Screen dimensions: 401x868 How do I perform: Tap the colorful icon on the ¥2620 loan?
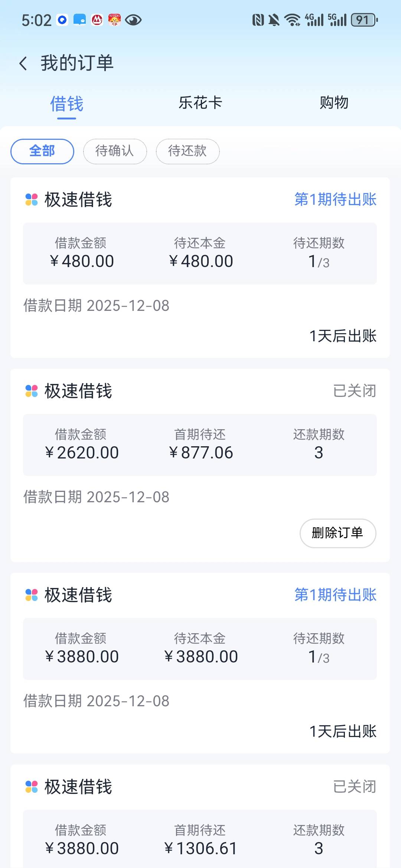tap(32, 391)
